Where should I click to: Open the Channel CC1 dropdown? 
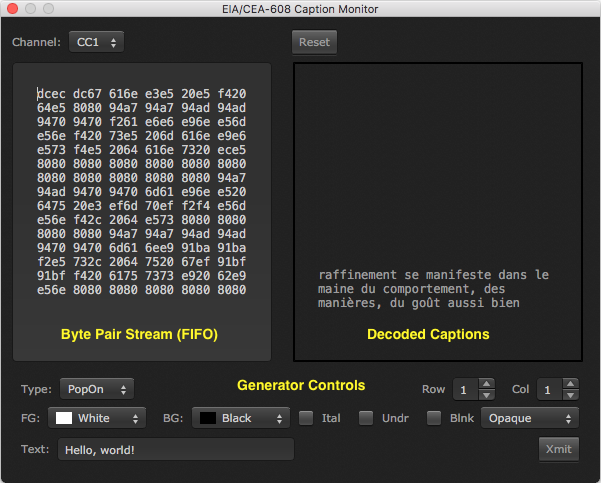(96, 42)
